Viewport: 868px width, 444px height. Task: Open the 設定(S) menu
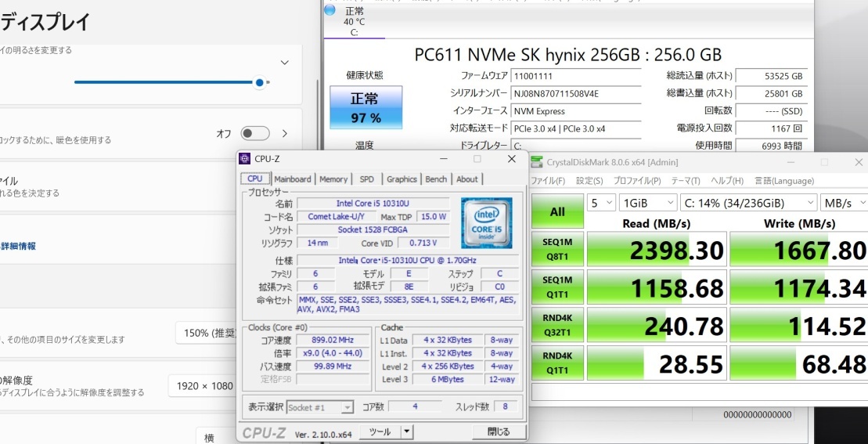(589, 181)
